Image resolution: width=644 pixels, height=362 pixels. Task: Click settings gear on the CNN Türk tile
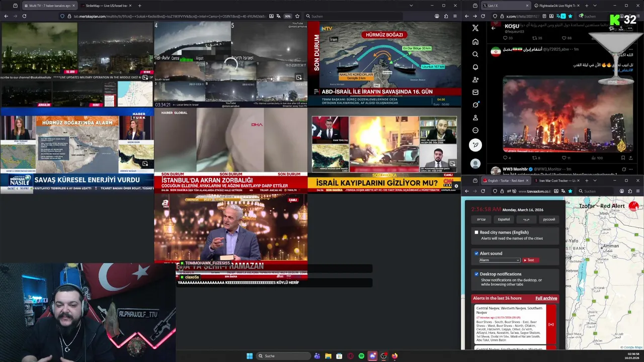[456, 186]
